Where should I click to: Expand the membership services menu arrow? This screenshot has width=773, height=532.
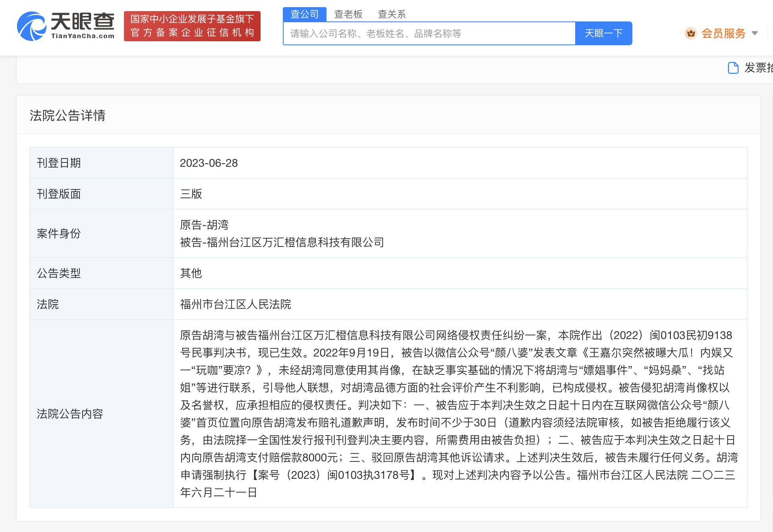[755, 34]
